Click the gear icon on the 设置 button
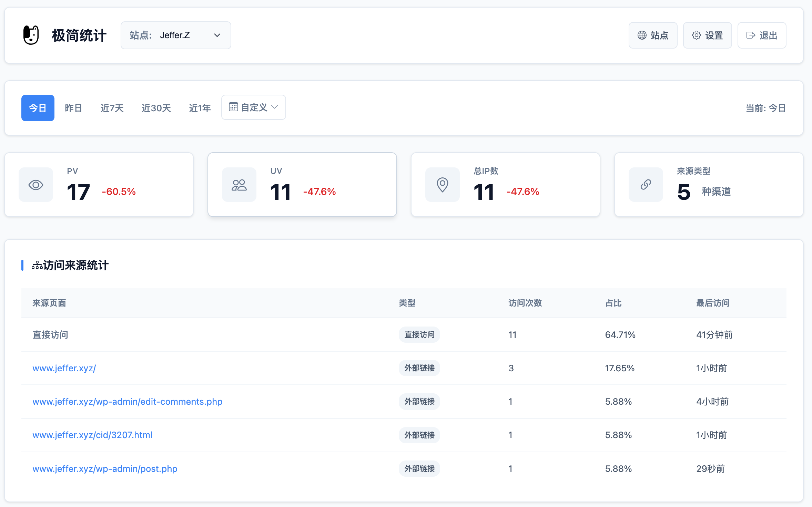The width and height of the screenshot is (812, 507). point(697,35)
